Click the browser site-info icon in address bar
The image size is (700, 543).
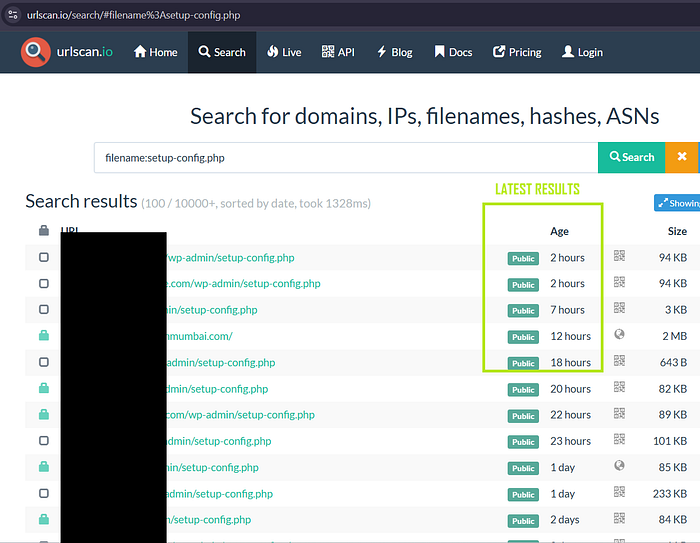click(12, 16)
